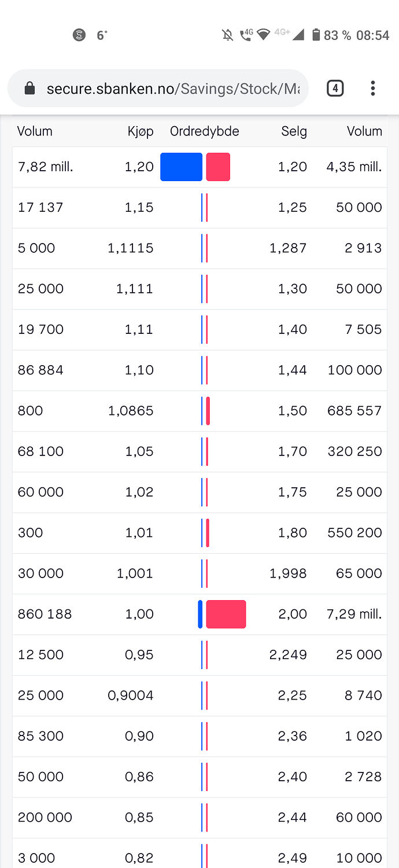The height and width of the screenshot is (868, 399).
Task: Select the Selg column header
Action: pos(294,131)
